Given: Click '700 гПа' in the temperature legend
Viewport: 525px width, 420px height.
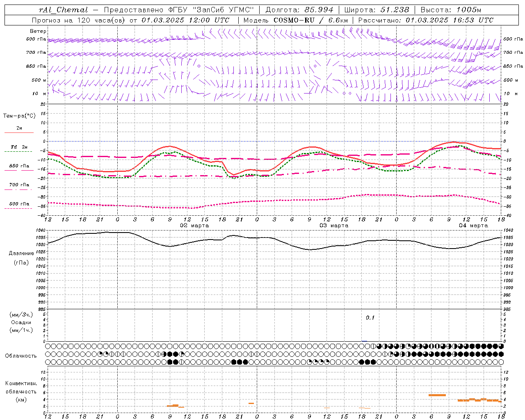Looking at the screenshot, I should click(19, 185).
